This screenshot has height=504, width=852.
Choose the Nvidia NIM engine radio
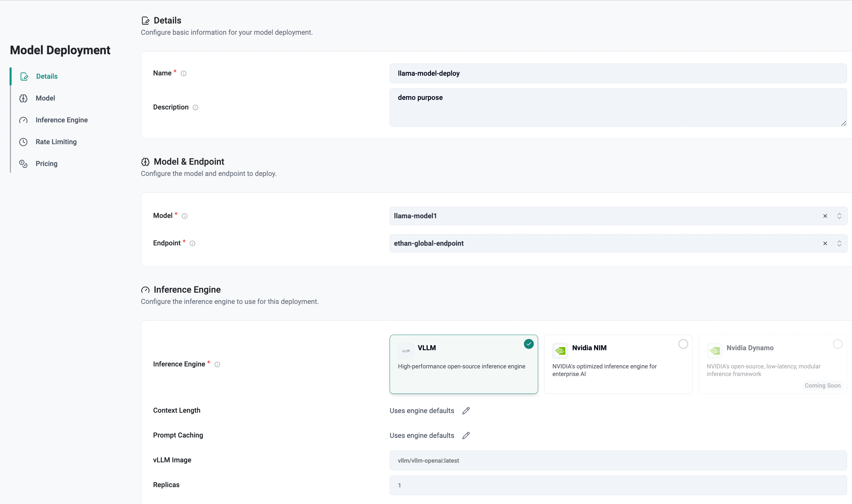(683, 344)
